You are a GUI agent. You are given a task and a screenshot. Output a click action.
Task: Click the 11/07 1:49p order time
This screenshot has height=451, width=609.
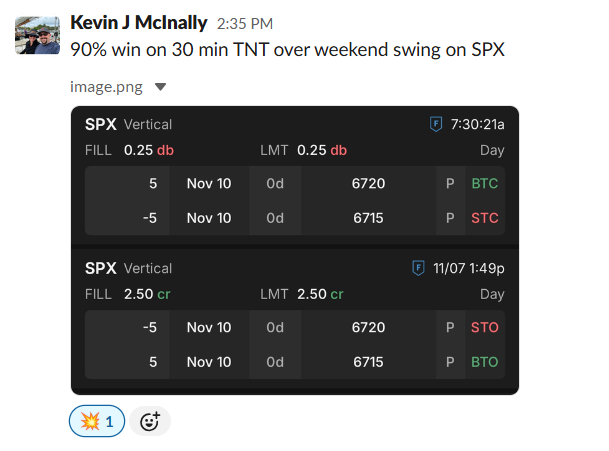(468, 268)
